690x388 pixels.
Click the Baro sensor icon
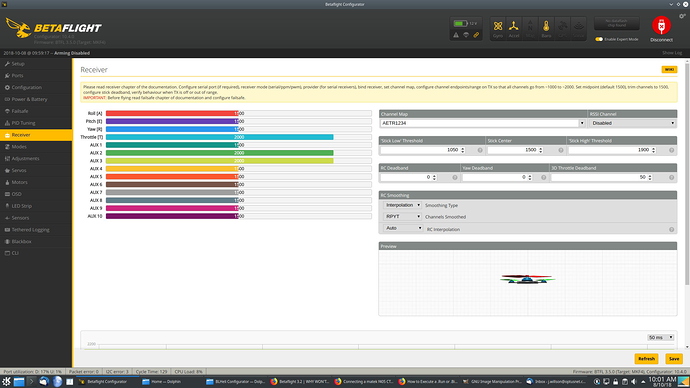[x=546, y=29]
